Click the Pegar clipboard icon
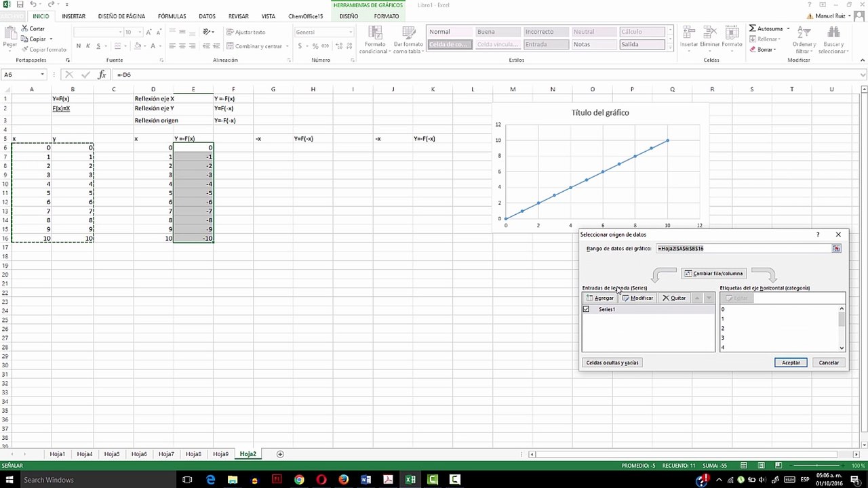This screenshot has width=868, height=488. [9, 32]
